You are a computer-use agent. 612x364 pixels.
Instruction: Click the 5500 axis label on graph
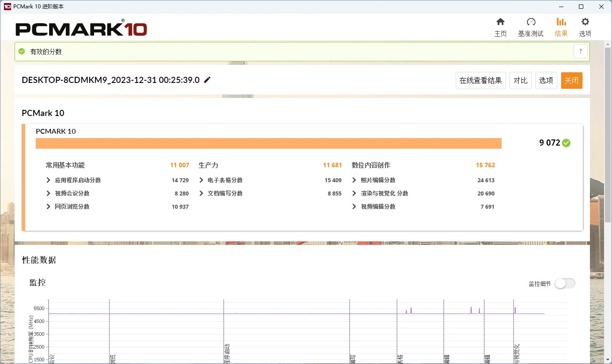coord(39,308)
